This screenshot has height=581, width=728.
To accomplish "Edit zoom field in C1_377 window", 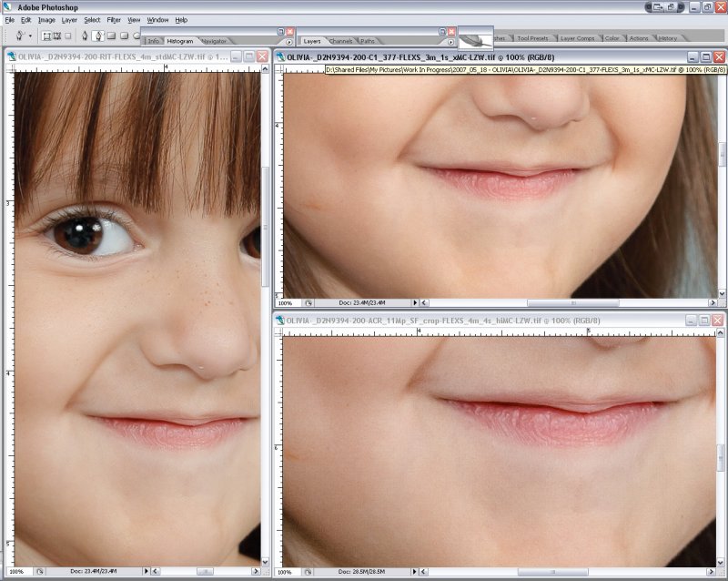I will click(288, 302).
